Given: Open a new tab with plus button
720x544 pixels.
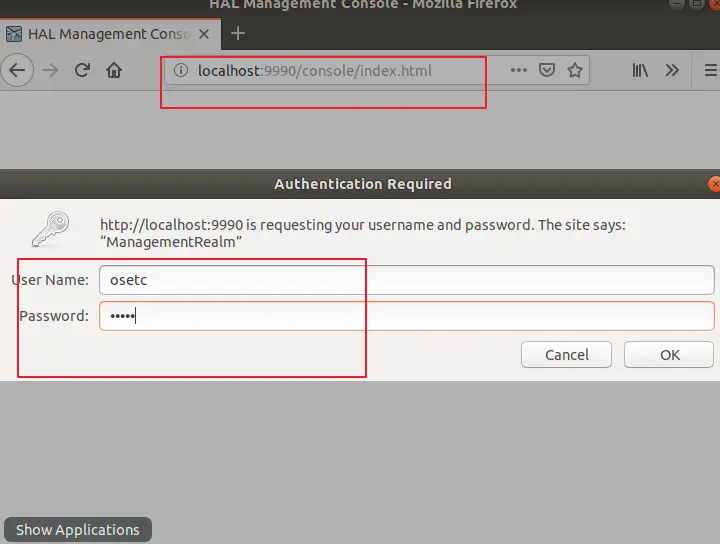Looking at the screenshot, I should click(238, 33).
